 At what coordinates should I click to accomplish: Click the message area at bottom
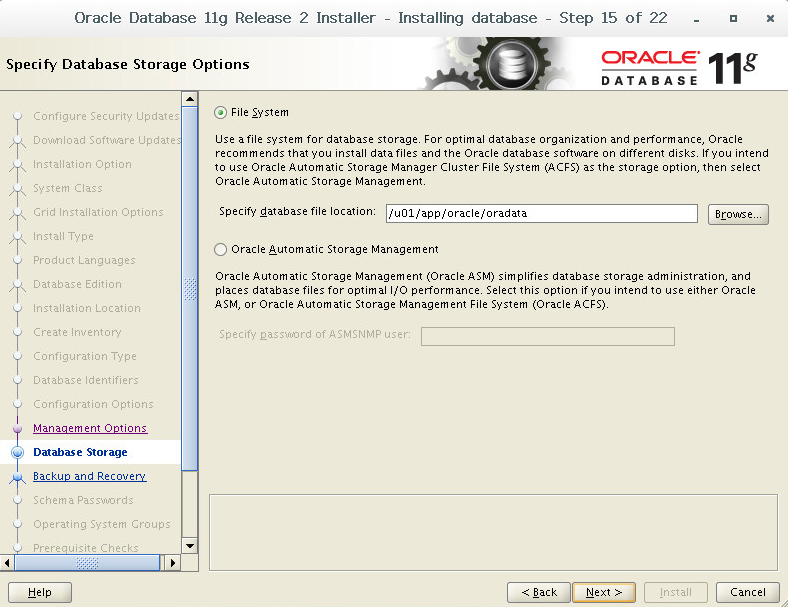coord(493,533)
